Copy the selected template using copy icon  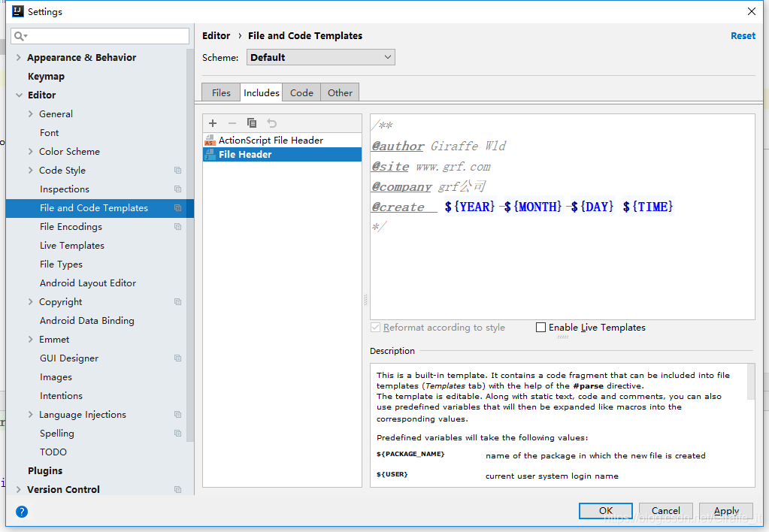point(252,123)
